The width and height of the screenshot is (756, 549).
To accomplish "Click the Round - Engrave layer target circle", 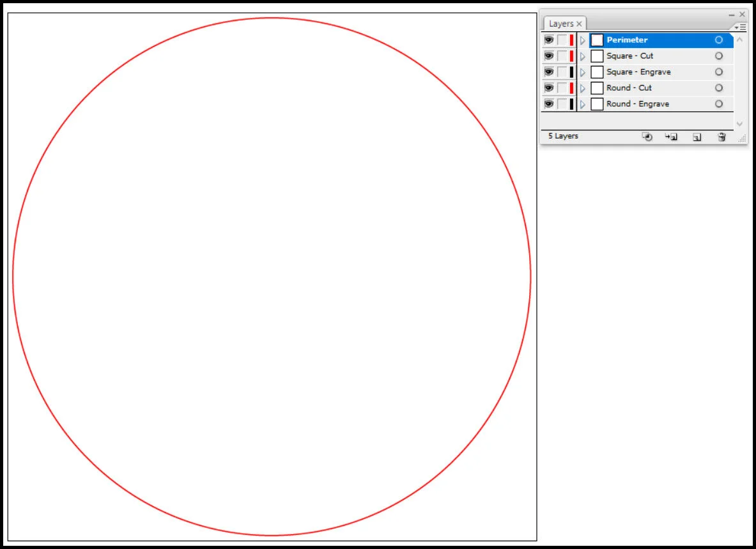I will tap(718, 104).
